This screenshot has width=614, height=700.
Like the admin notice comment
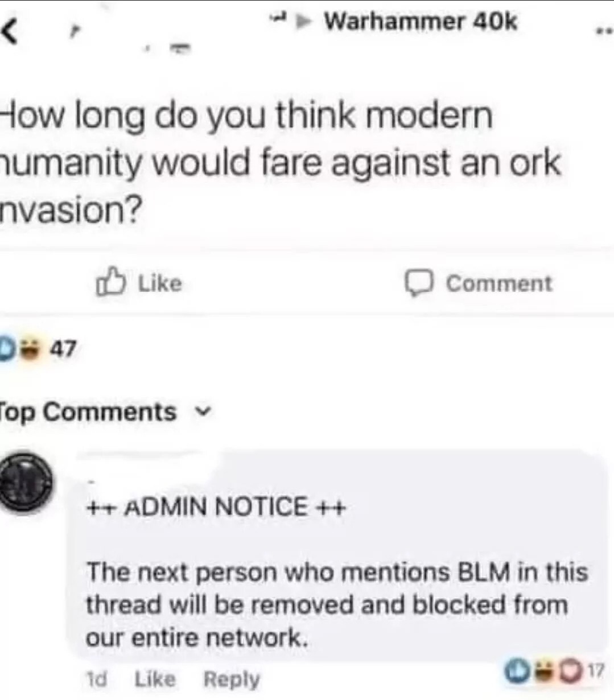[x=155, y=679]
